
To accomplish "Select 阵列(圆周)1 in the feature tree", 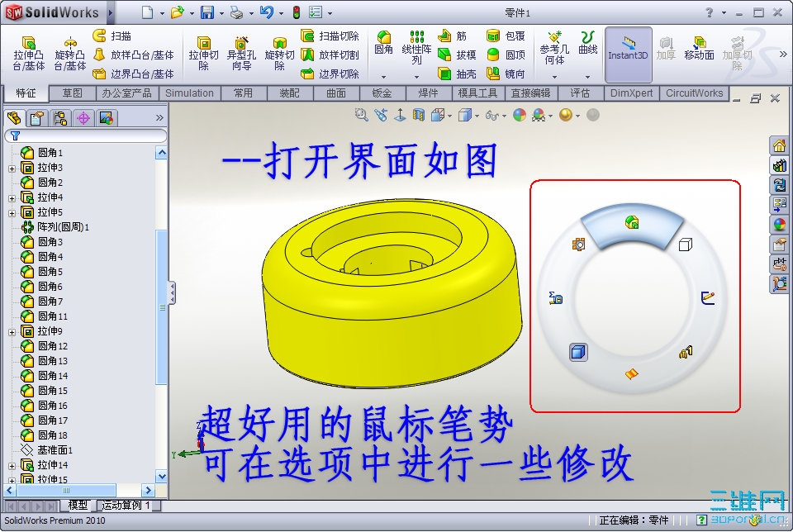I will 55,227.
